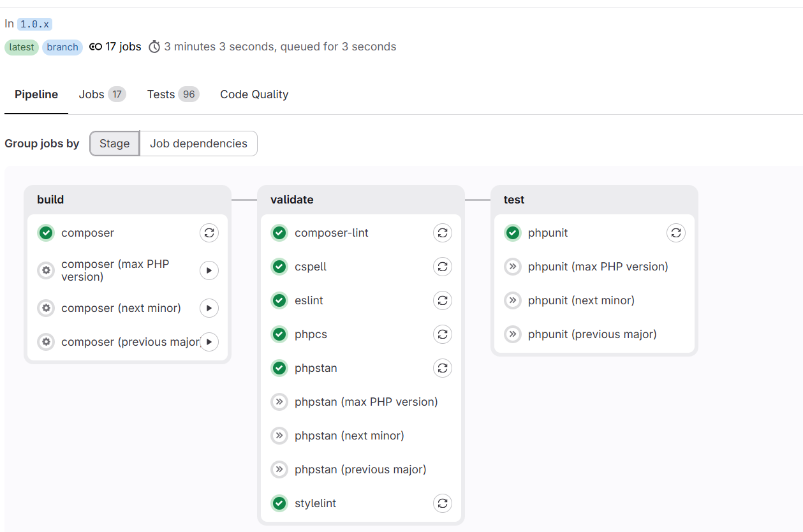Click the manual gear status icon for composer (next minor)
The width and height of the screenshot is (803, 532).
[46, 309]
